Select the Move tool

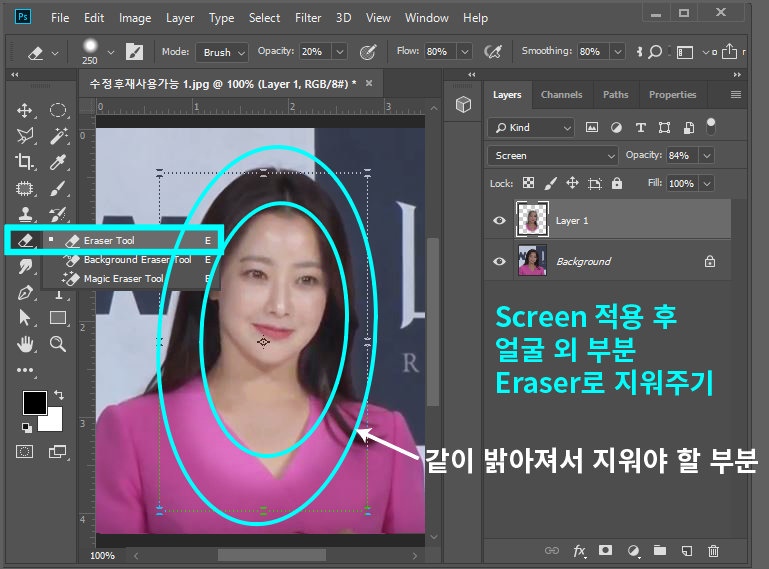point(25,110)
